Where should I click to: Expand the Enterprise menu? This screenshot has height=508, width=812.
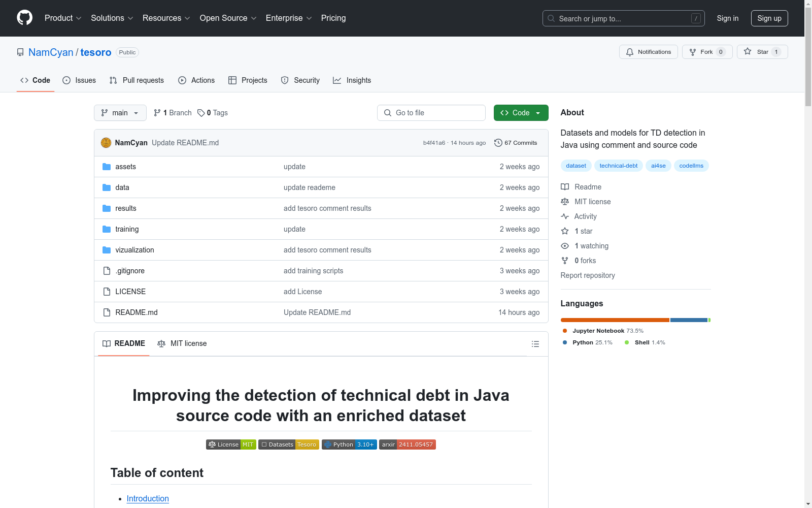click(x=289, y=18)
